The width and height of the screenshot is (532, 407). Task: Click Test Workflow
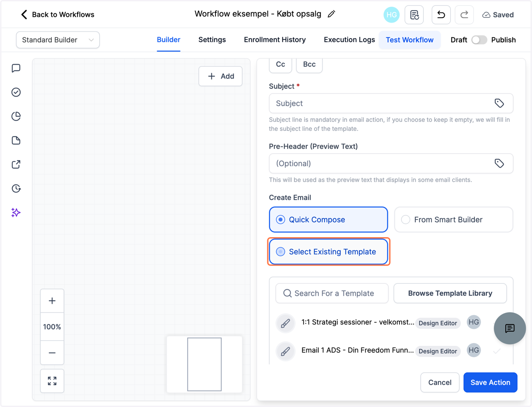[x=410, y=40]
